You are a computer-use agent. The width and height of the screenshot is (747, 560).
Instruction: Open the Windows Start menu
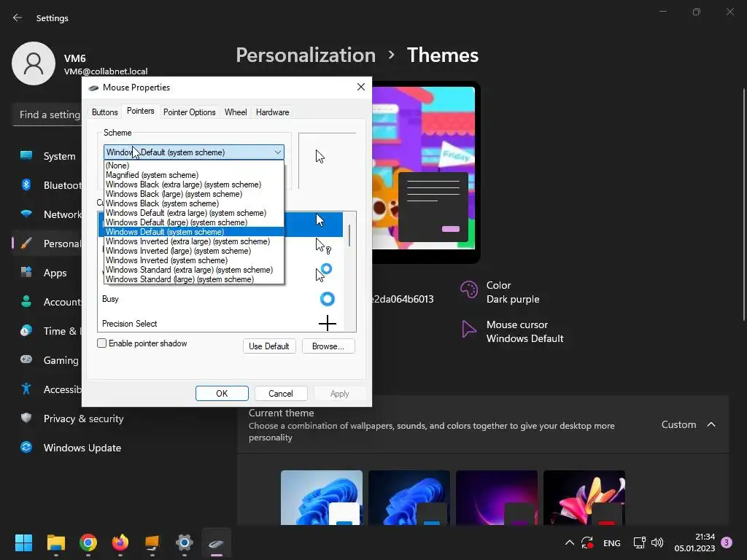coord(23,542)
